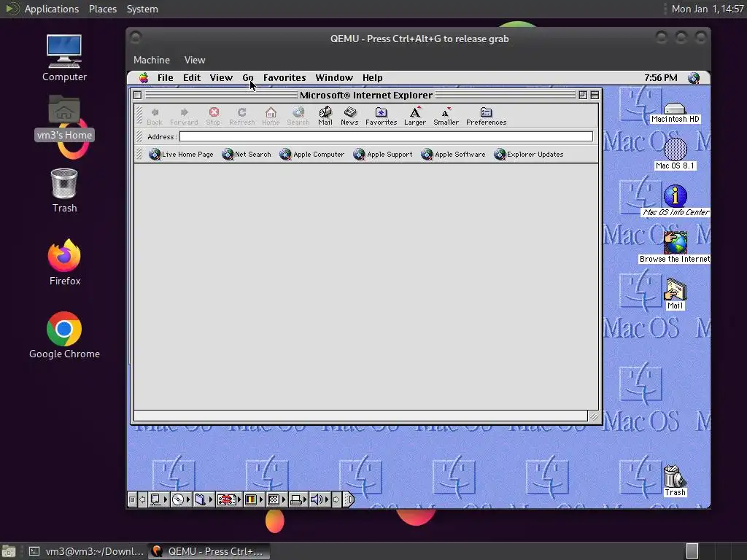Open the QEMU Machine menu
The height and width of the screenshot is (560, 747).
coord(152,60)
